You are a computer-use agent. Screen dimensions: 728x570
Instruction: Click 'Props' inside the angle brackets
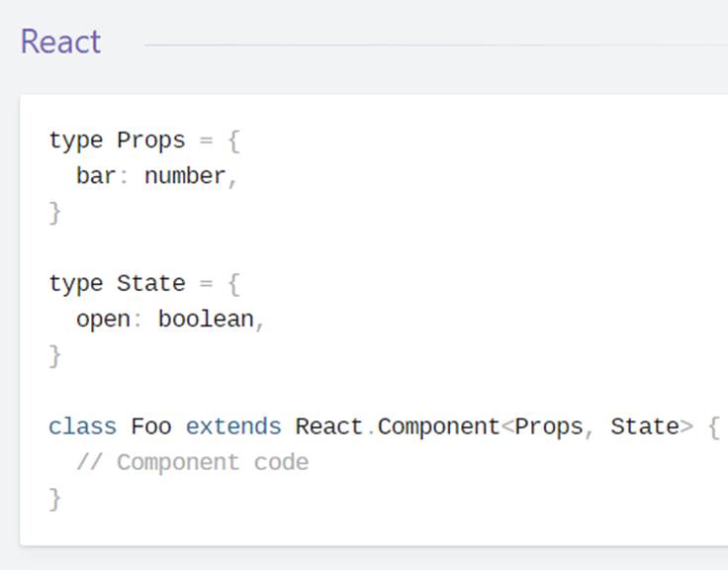point(548,427)
